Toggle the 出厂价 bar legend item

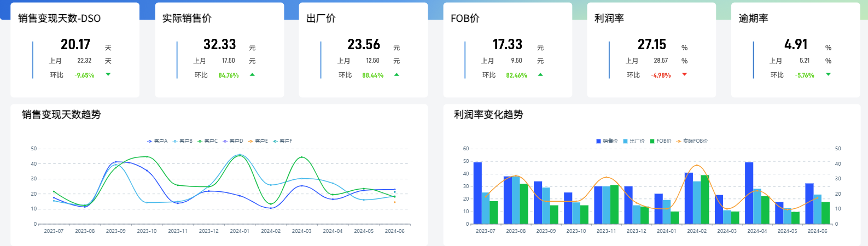(x=634, y=141)
